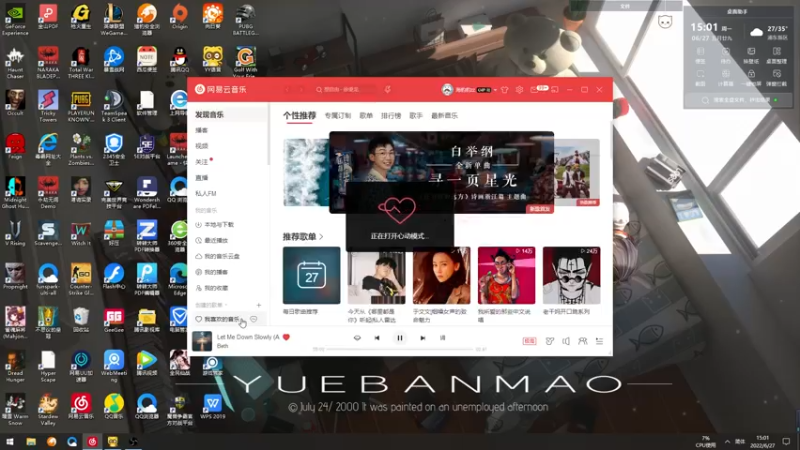Image resolution: width=800 pixels, height=450 pixels.
Task: Go forward with the title bar forward arrow
Action: [301, 90]
